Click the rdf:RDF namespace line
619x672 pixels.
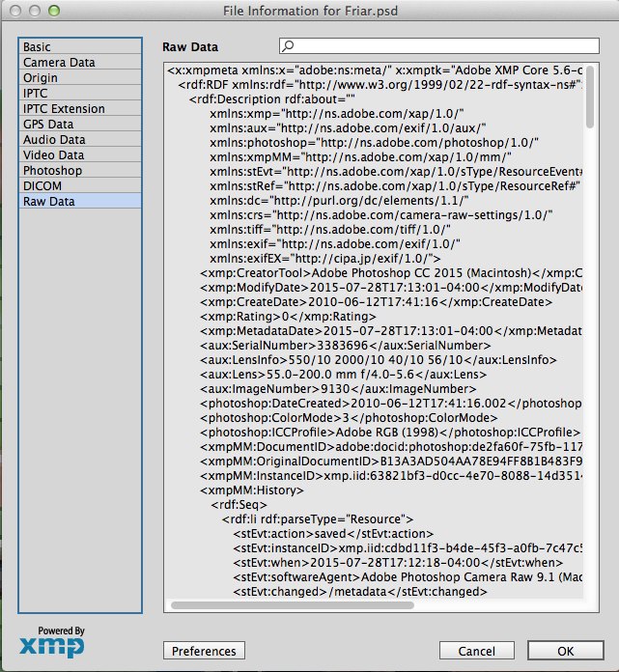[x=380, y=85]
